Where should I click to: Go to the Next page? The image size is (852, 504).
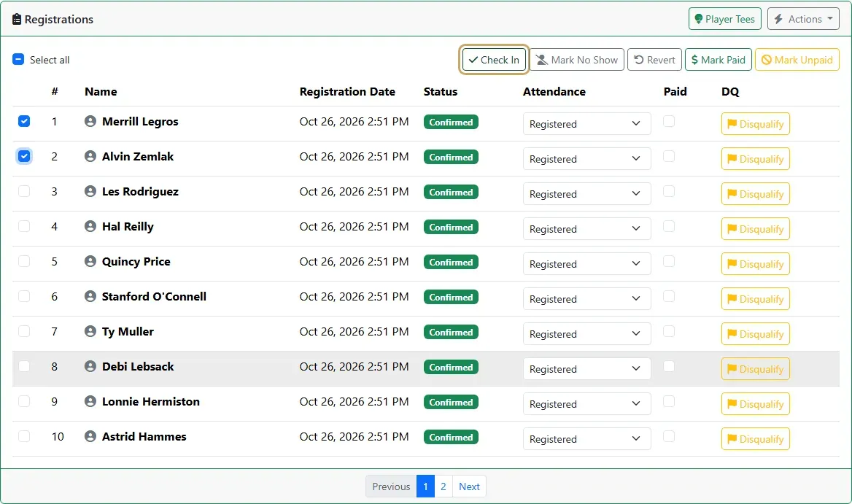tap(469, 486)
